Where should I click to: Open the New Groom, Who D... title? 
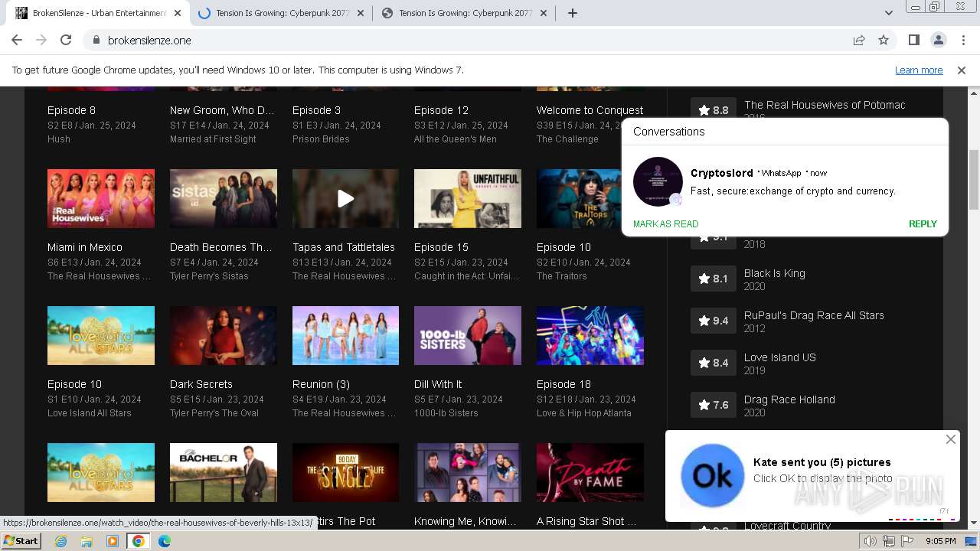(x=222, y=110)
